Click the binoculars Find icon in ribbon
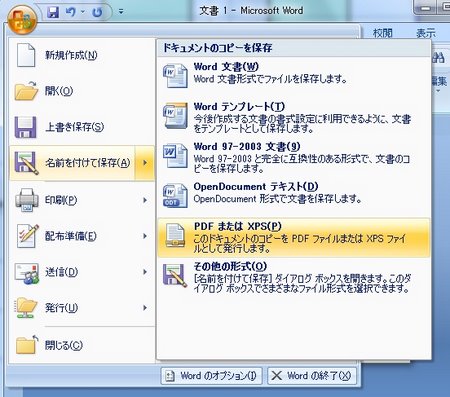 439,58
